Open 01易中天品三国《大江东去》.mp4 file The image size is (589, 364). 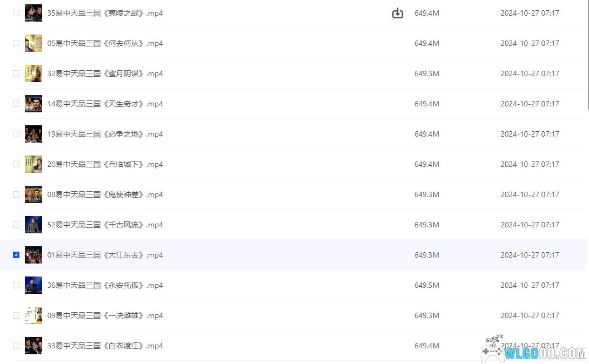pos(105,255)
